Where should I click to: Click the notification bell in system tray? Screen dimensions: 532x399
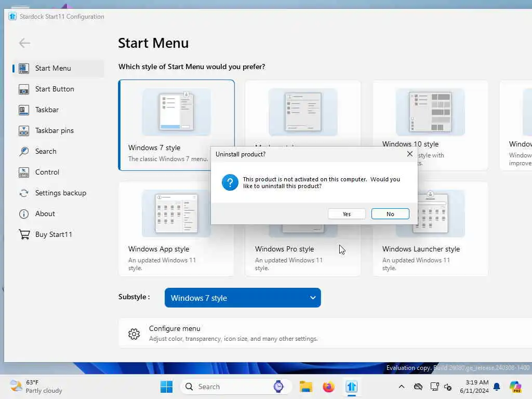[497, 387]
